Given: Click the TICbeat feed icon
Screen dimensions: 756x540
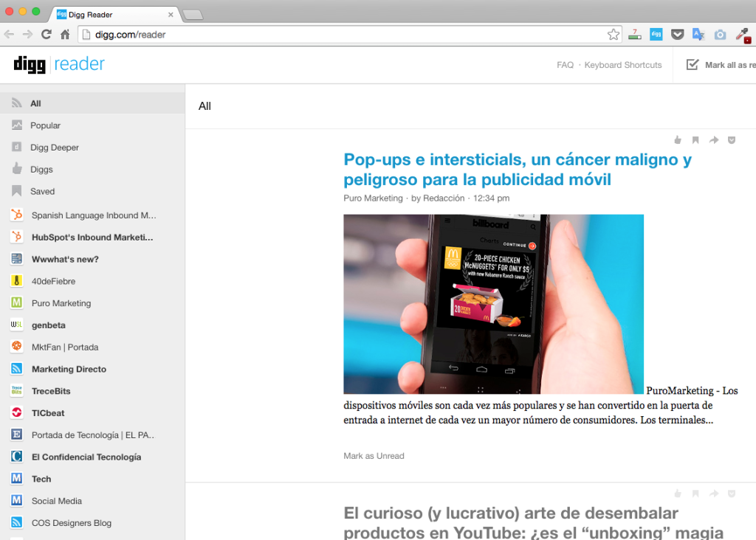Looking at the screenshot, I should point(17,413).
